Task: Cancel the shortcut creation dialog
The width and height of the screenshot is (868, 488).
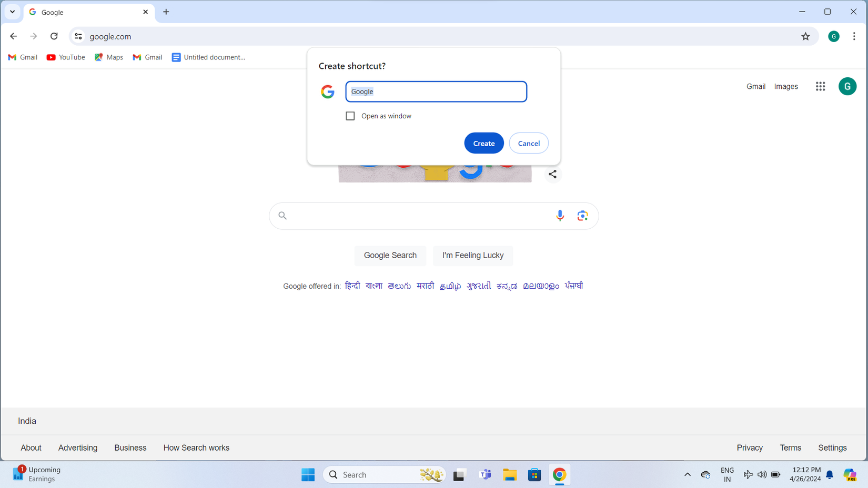Action: coord(528,143)
